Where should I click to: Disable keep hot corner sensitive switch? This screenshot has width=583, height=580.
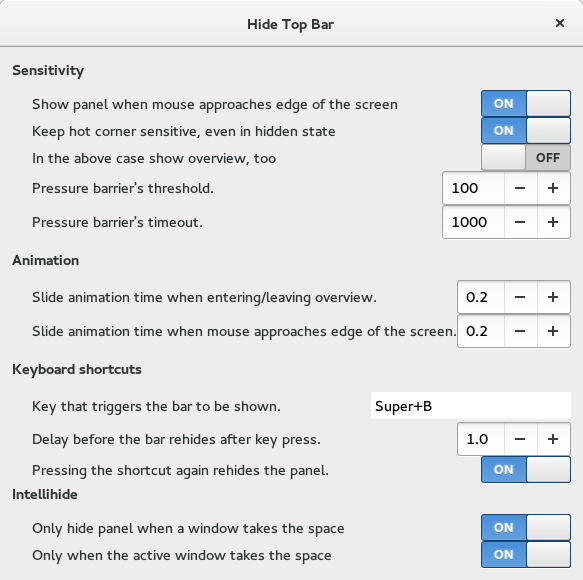pos(526,131)
